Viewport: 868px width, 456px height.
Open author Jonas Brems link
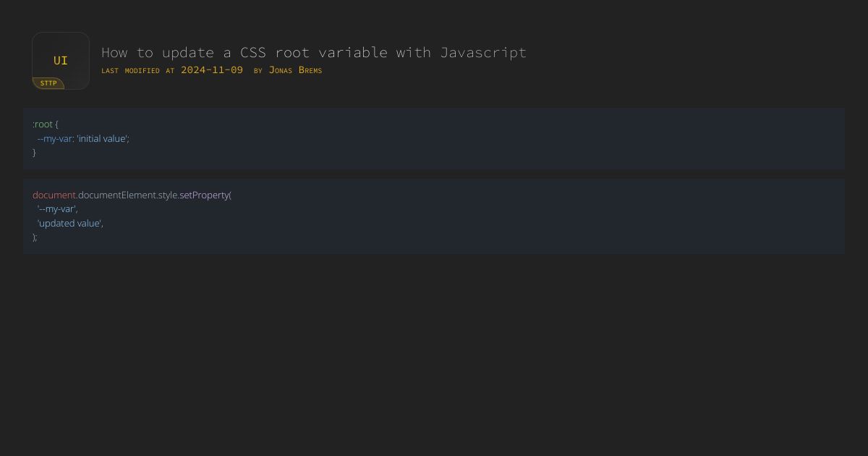tap(295, 70)
